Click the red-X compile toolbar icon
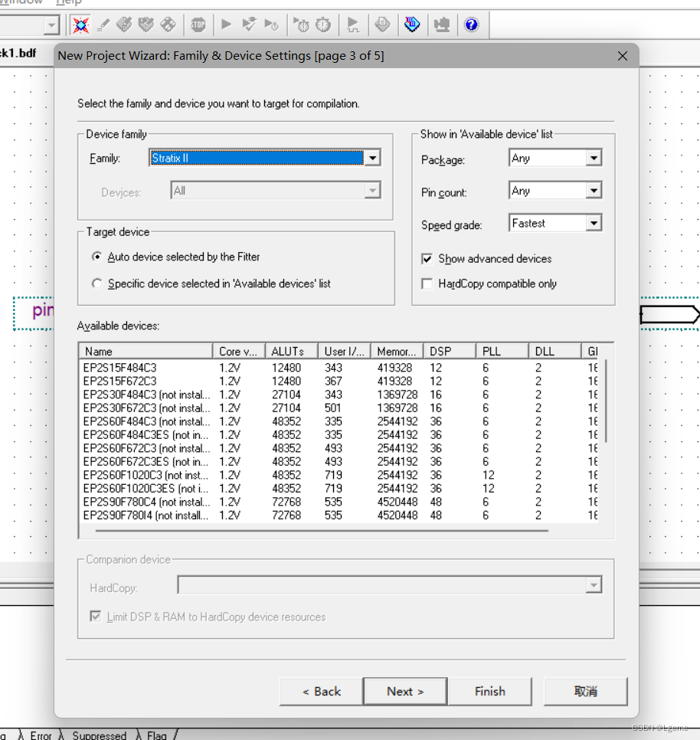 (80, 25)
